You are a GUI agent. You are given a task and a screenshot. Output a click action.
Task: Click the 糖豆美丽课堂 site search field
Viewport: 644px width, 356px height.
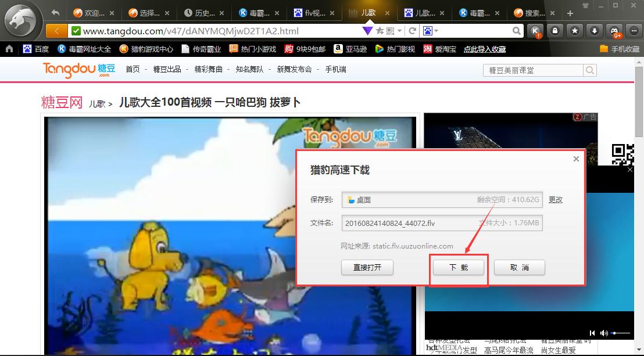533,70
